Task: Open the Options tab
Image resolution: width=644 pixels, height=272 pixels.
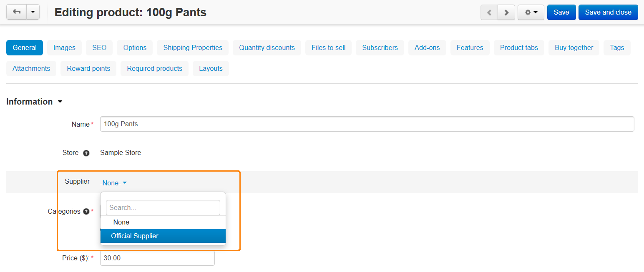Action: point(135,47)
